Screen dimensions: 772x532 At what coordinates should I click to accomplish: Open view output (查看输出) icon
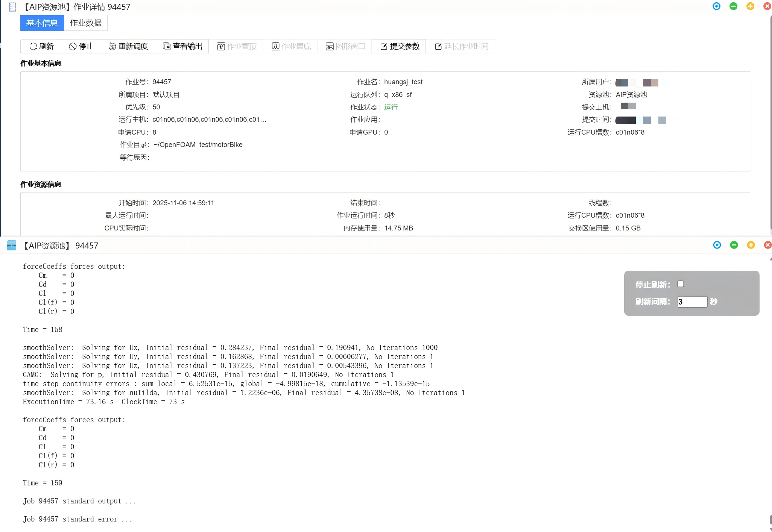[166, 46]
